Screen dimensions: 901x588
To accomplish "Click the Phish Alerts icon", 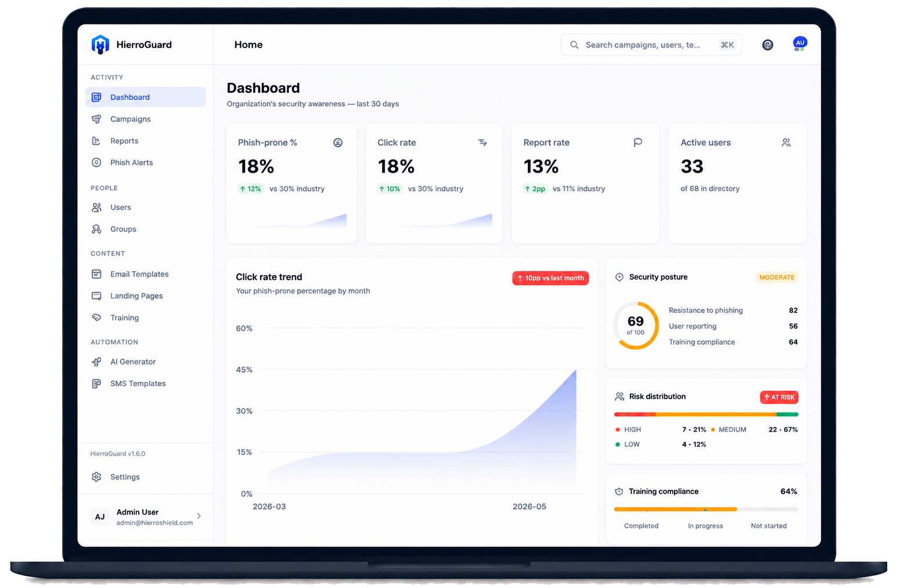I will 96,163.
